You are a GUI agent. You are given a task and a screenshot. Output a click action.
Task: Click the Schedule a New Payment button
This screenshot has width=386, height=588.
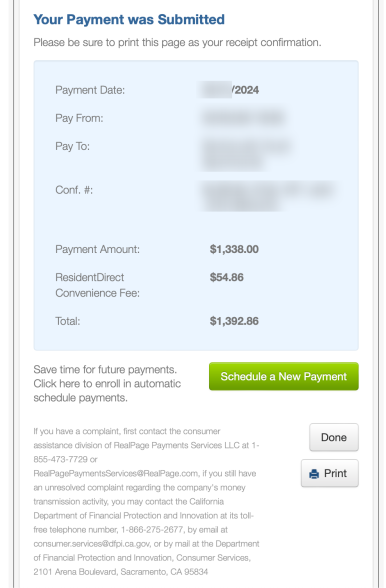pyautogui.click(x=284, y=376)
